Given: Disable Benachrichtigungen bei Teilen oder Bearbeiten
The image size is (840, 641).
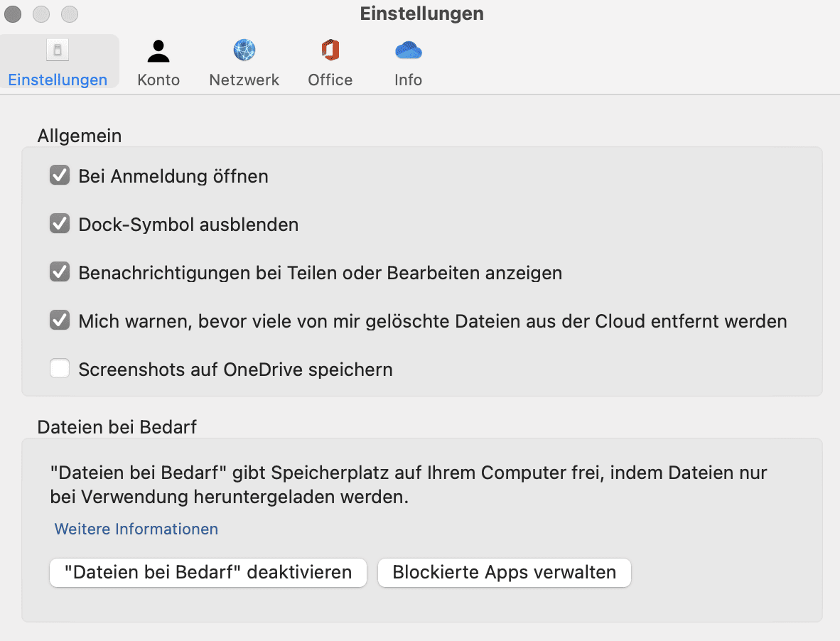Looking at the screenshot, I should (60, 272).
